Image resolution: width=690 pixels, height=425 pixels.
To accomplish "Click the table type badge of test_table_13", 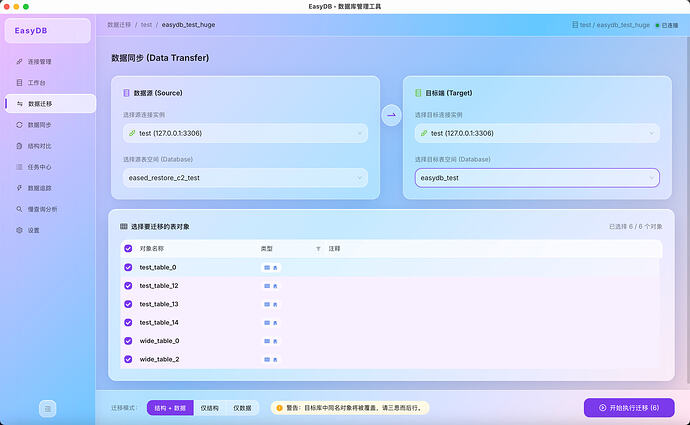I will pyautogui.click(x=271, y=304).
